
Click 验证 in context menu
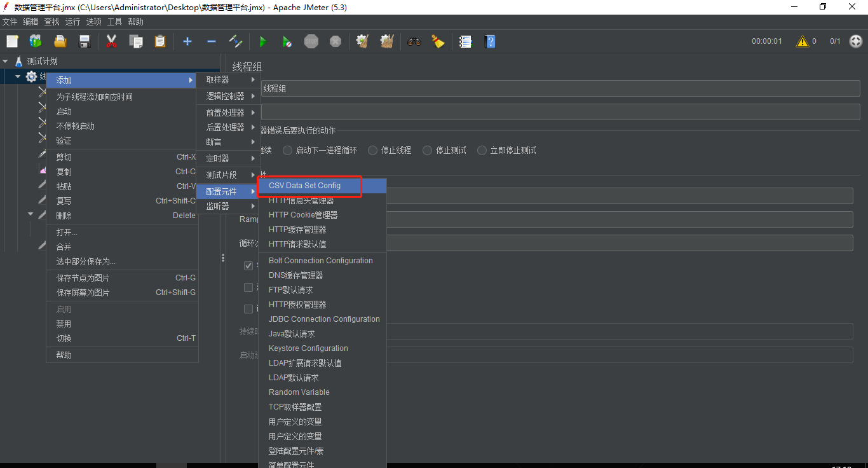point(122,141)
